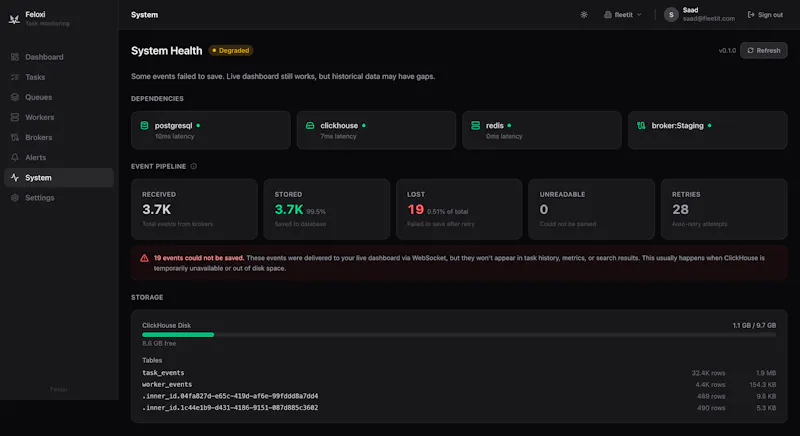Click the 154.3 KB size value
800x436 pixels.
tap(762, 385)
